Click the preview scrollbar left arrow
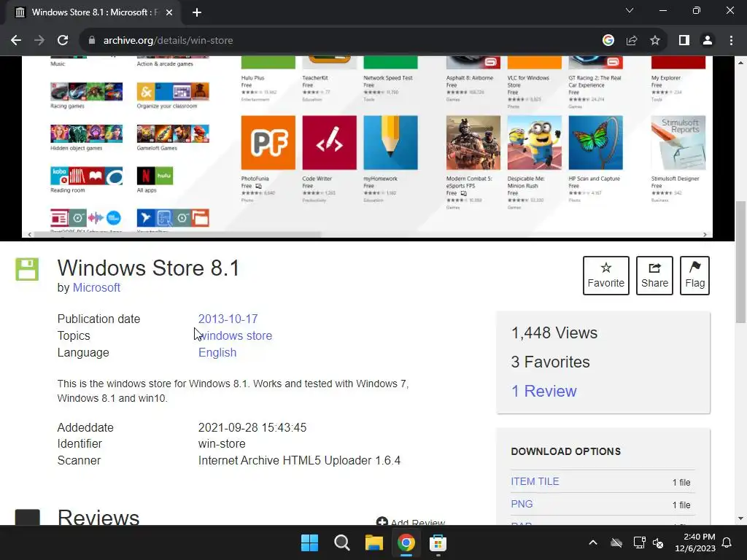 tap(29, 234)
